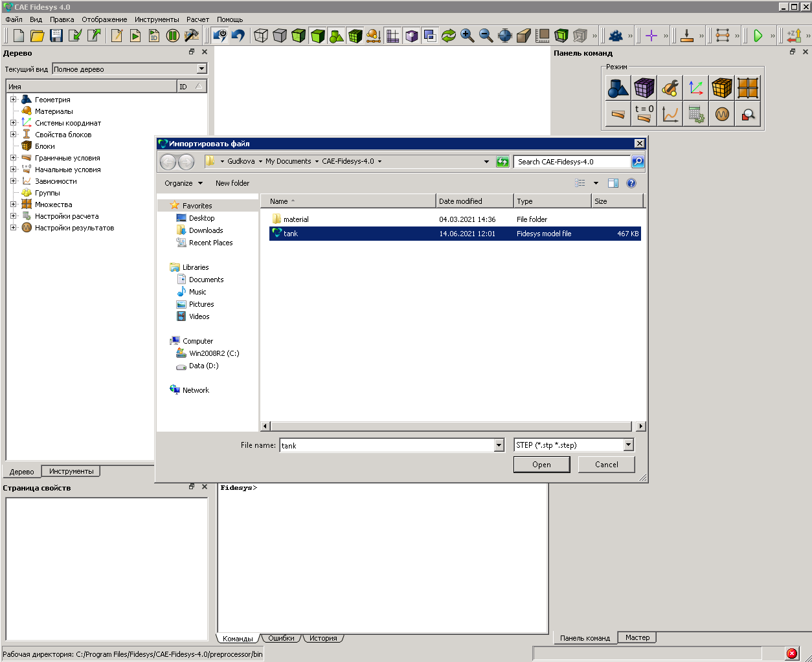
Task: Click the green Run play toolbar icon
Action: (758, 36)
